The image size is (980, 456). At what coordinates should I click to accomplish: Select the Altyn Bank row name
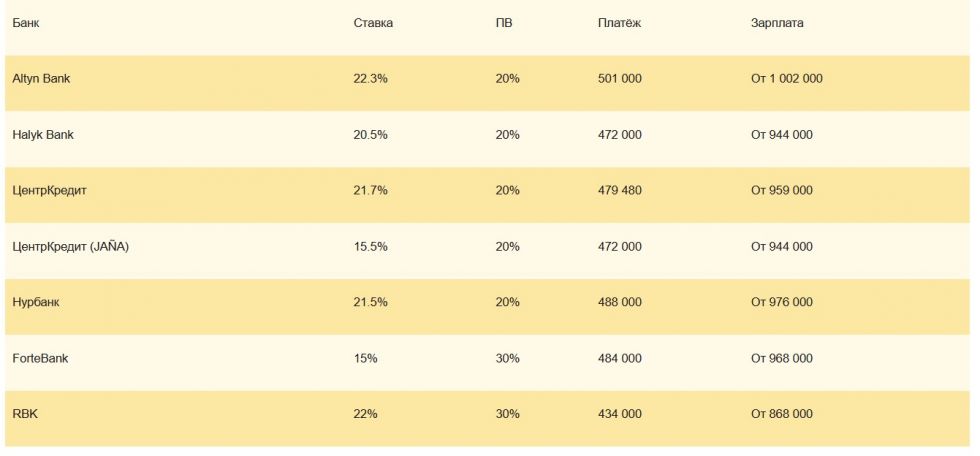click(41, 78)
